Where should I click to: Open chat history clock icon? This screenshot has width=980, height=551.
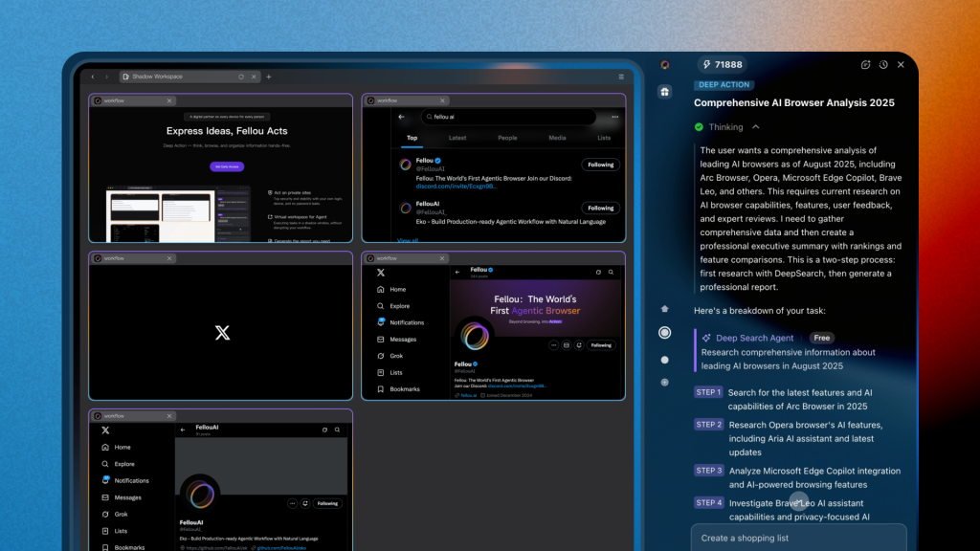tap(883, 65)
